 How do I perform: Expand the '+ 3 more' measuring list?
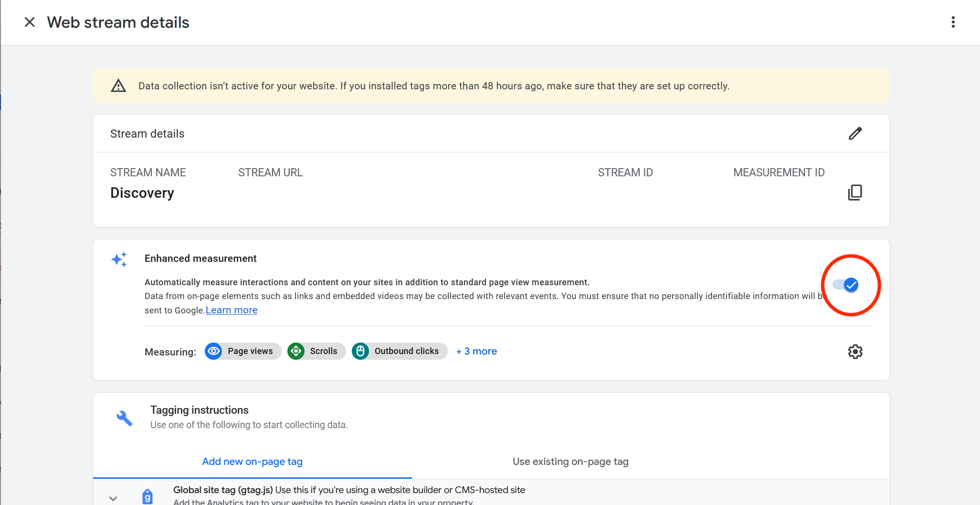476,351
